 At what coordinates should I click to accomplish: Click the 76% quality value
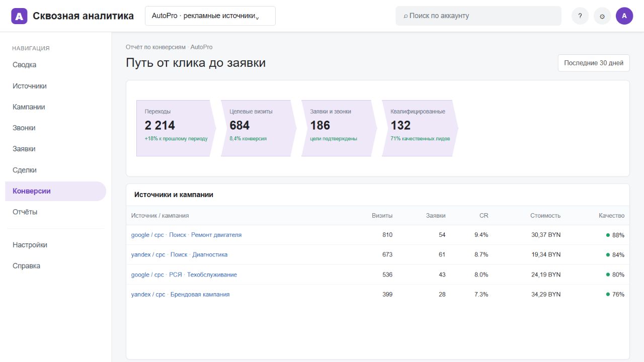615,294
